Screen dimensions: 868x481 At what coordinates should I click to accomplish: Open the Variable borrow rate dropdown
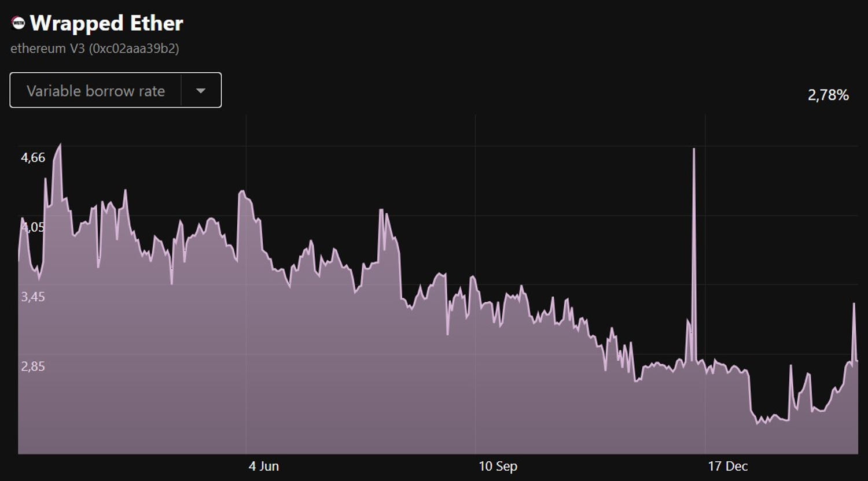click(96, 91)
